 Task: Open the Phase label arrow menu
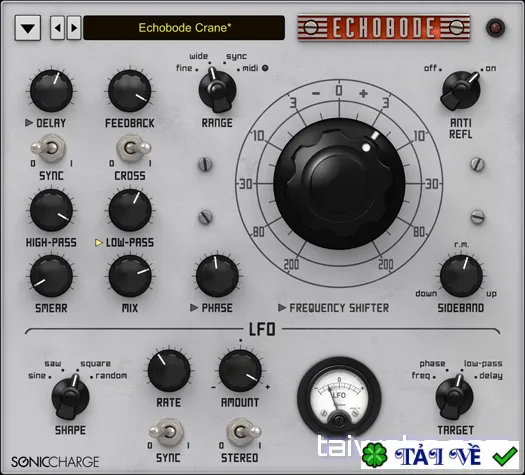coord(194,308)
